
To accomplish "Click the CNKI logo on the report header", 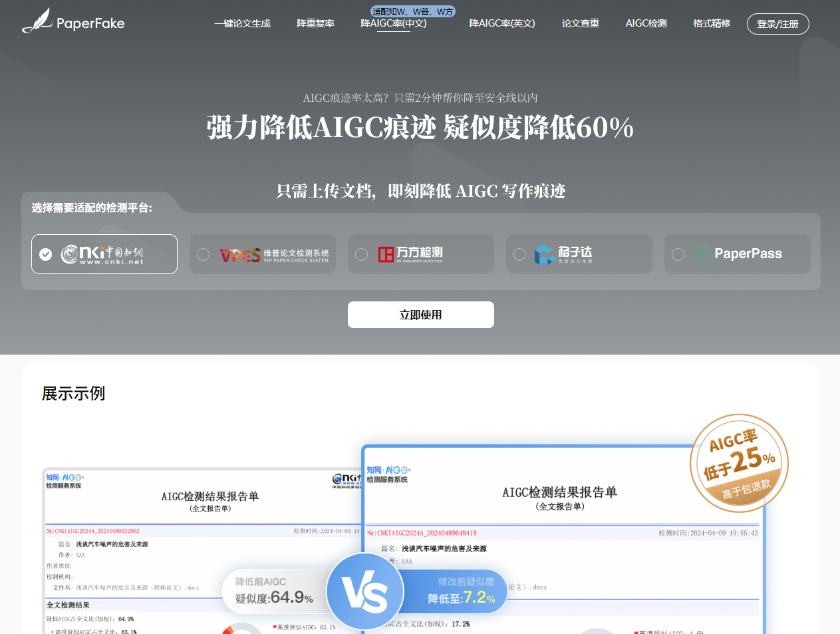I will 347,479.
